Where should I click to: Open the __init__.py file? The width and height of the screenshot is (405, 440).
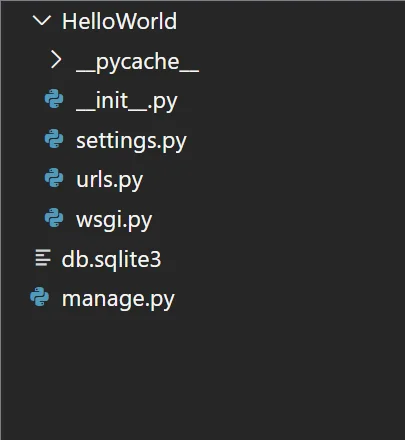pyautogui.click(x=127, y=101)
